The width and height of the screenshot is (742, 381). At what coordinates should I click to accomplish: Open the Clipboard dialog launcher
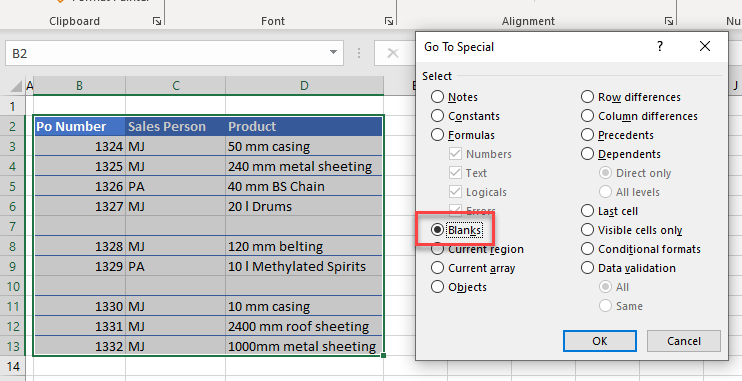coord(157,21)
